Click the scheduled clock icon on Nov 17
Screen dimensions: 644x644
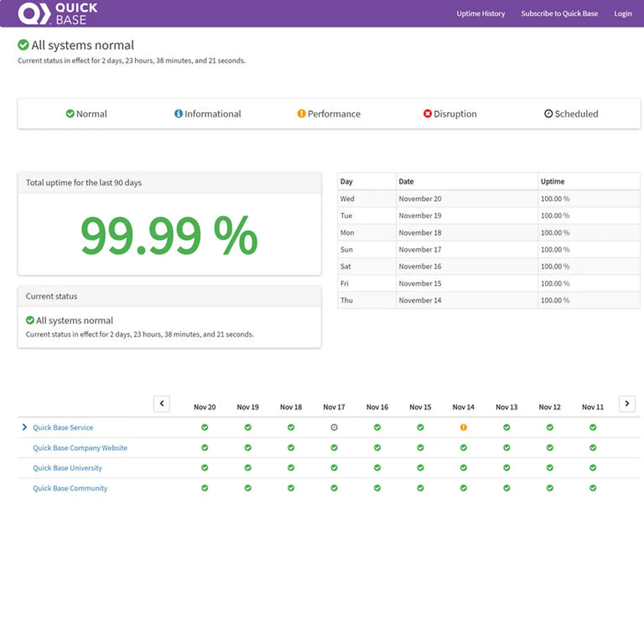pyautogui.click(x=334, y=427)
